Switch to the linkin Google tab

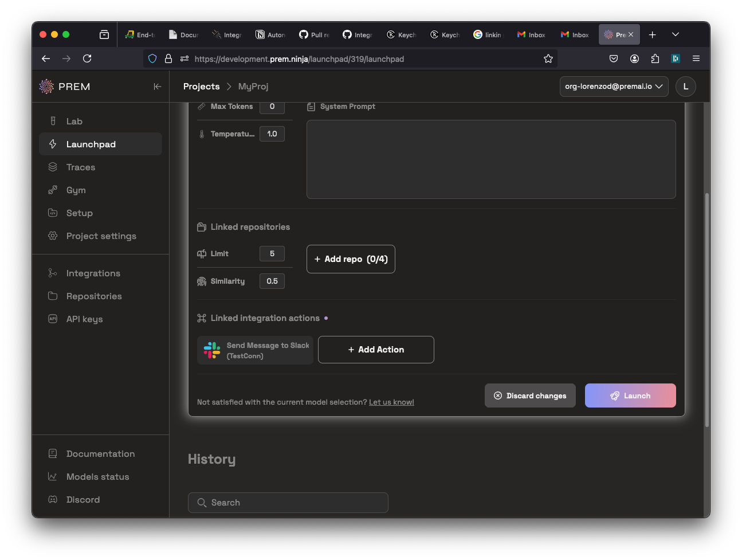[x=489, y=35]
